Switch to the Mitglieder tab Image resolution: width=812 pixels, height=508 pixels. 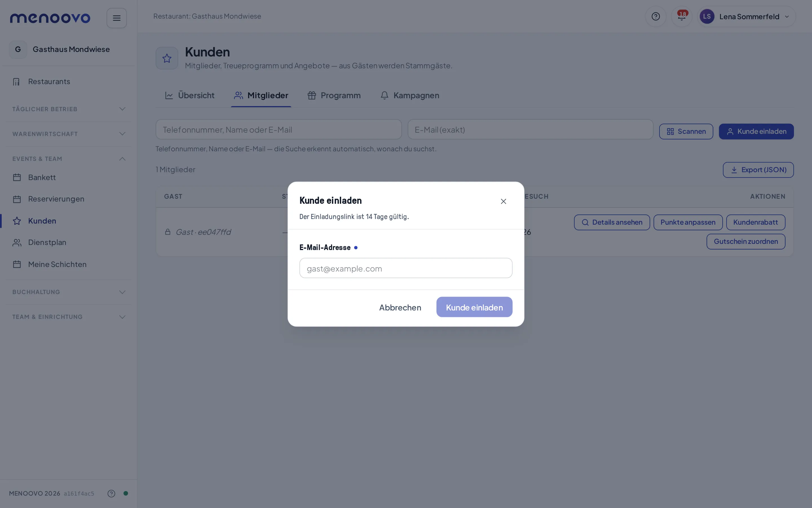(261, 95)
